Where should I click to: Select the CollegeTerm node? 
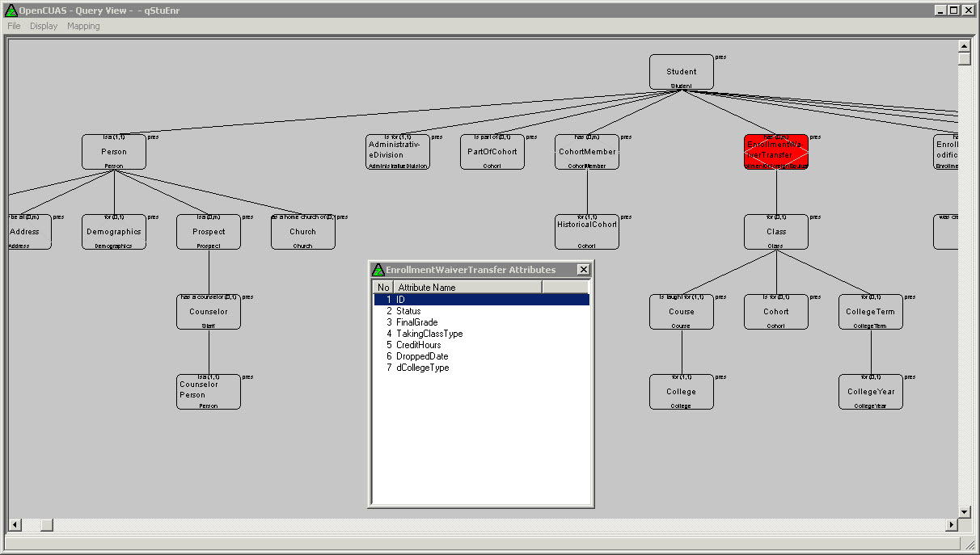coord(870,312)
